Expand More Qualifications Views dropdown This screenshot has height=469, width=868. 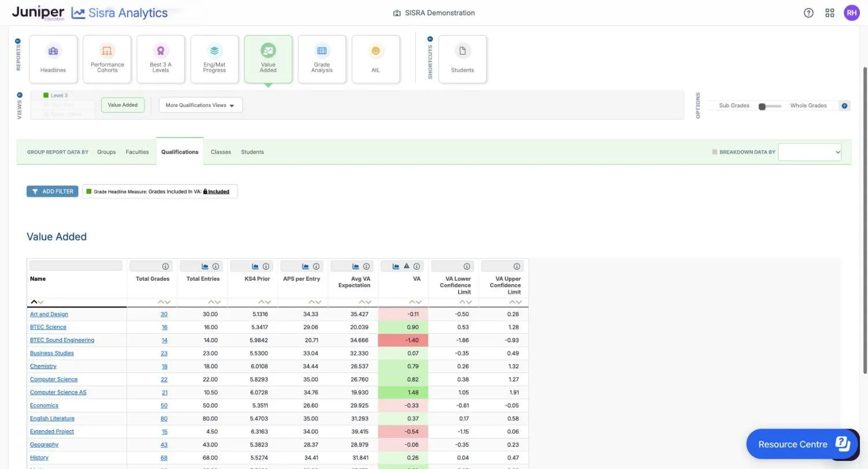(x=200, y=105)
